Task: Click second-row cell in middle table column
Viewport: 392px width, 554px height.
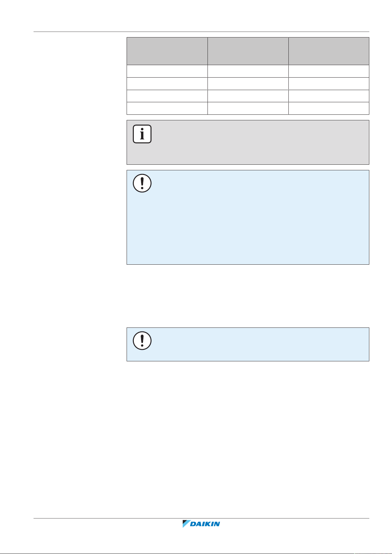Action: [x=248, y=84]
